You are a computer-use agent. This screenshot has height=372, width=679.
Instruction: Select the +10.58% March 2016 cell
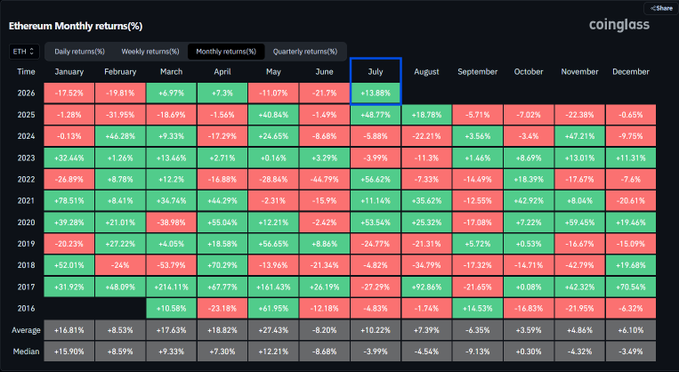pos(171,308)
